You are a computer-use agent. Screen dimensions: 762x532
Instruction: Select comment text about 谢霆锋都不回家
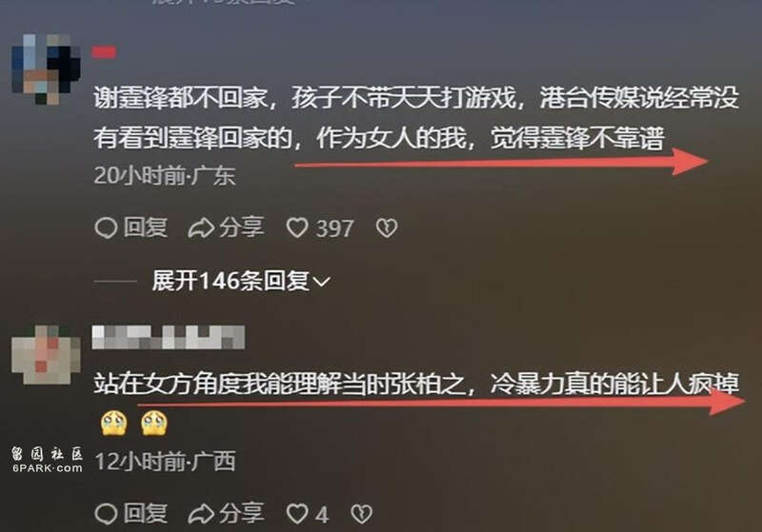[416, 118]
